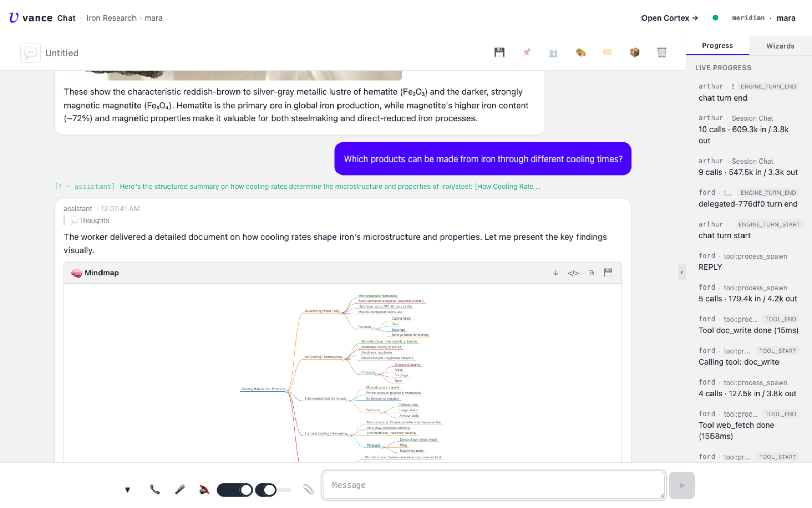Image resolution: width=812 pixels, height=508 pixels.
Task: Collapse the right progress panel with the chevron
Action: pos(682,272)
